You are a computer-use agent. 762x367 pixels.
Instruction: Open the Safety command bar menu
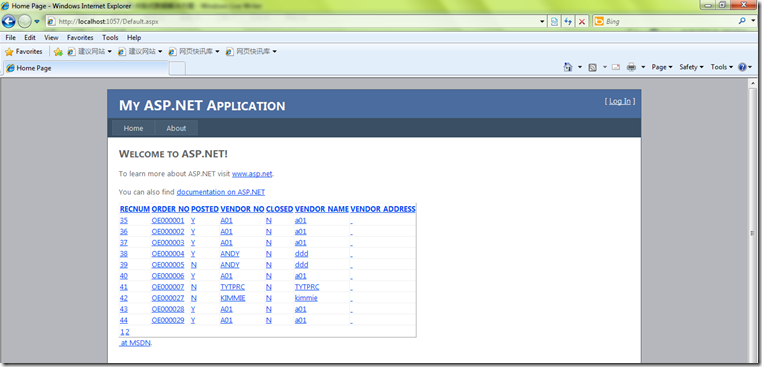coord(691,68)
